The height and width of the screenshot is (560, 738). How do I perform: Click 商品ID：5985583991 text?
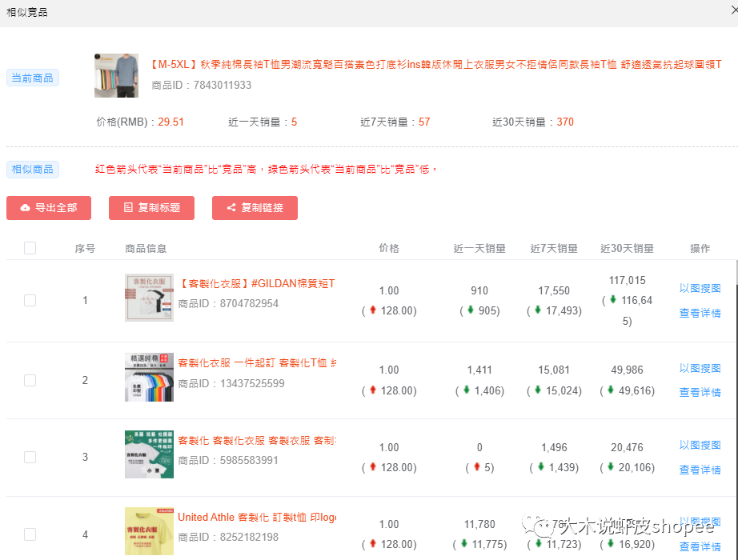[x=228, y=460]
